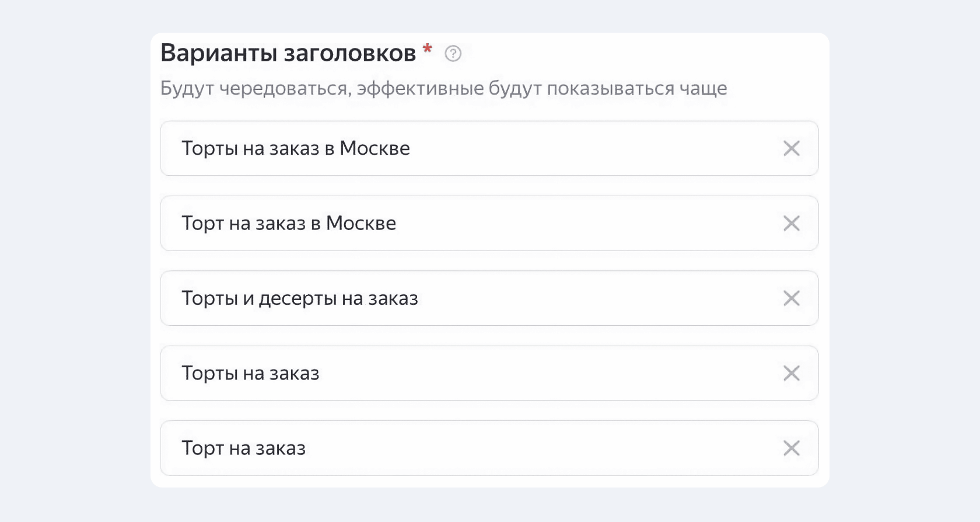Viewport: 980px width, 522px height.
Task: Click 'показываться чаще' in the subtitle
Action: coord(636,88)
